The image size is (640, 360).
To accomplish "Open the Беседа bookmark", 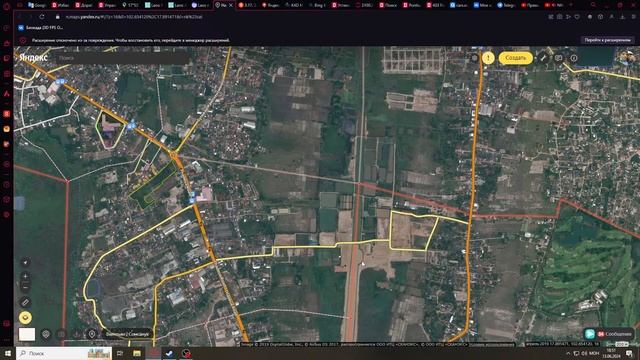I will [x=40, y=28].
